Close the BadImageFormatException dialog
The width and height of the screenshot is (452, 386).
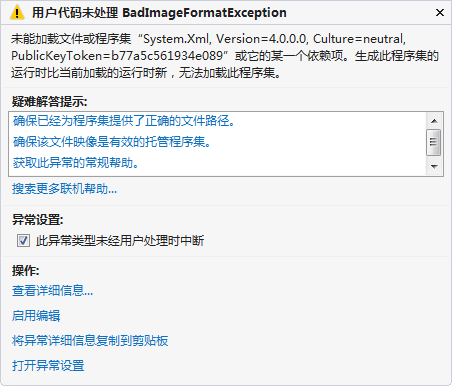[x=440, y=13]
